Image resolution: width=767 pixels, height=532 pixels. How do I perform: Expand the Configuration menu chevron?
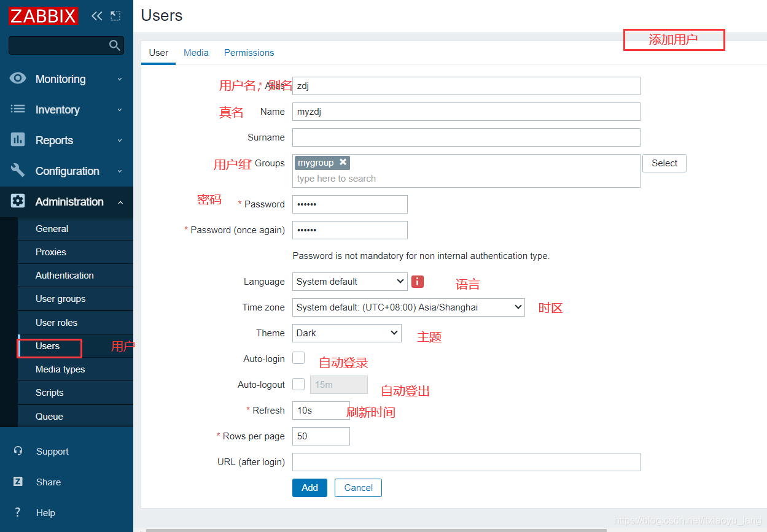point(120,171)
